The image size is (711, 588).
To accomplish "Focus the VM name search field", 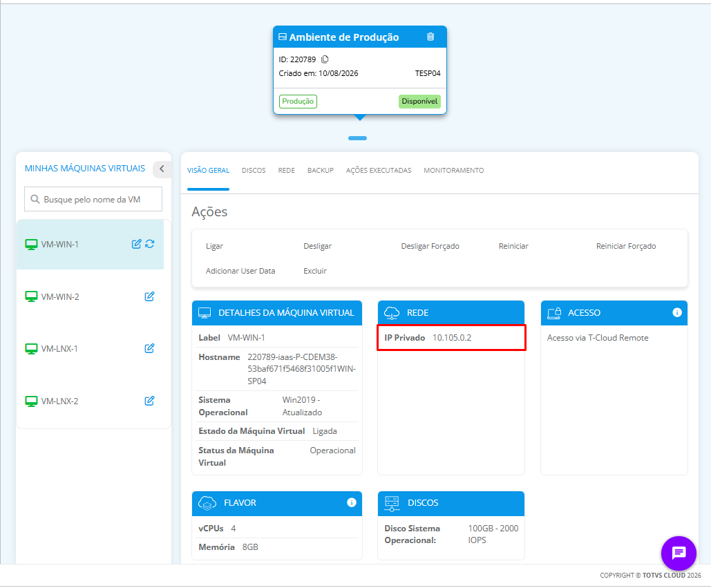I will click(93, 199).
